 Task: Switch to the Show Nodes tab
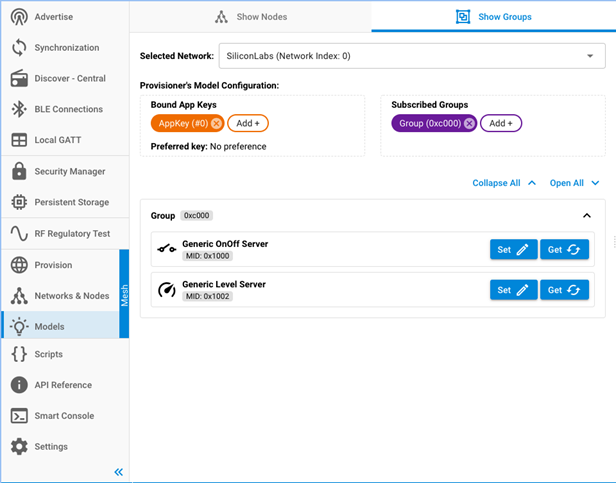[250, 17]
